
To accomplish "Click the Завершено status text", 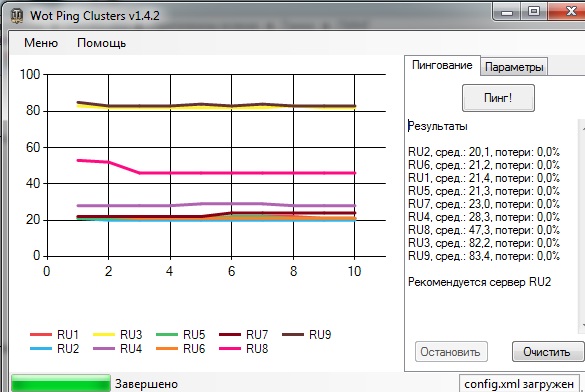I will [146, 384].
